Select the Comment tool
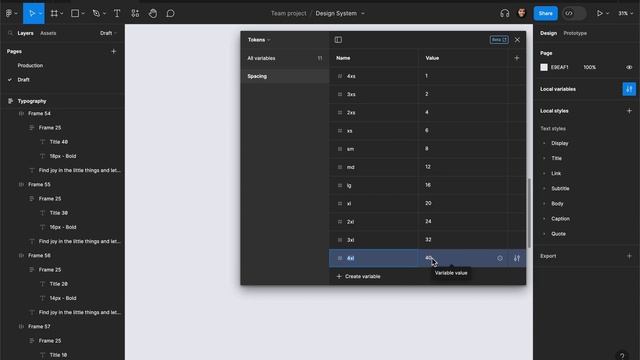The image size is (640, 360). click(170, 13)
